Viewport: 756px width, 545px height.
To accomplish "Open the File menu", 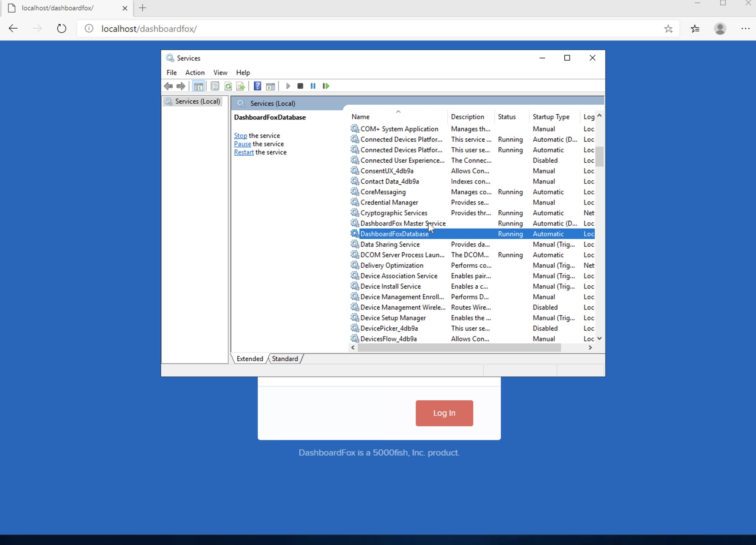I will click(x=171, y=72).
